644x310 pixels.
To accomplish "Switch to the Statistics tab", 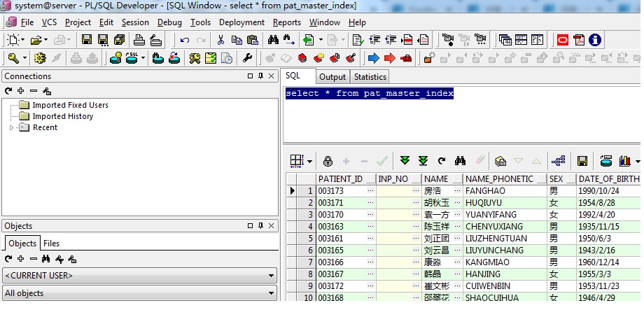I will click(x=370, y=77).
